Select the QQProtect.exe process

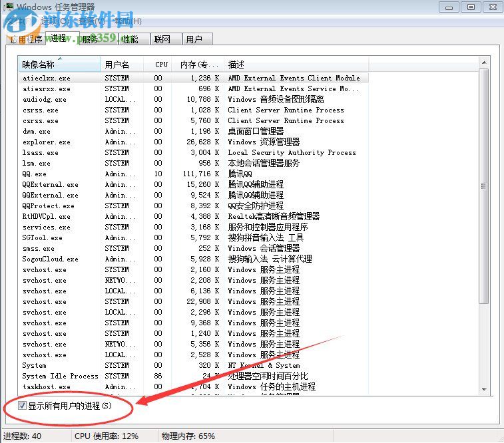coord(194,206)
